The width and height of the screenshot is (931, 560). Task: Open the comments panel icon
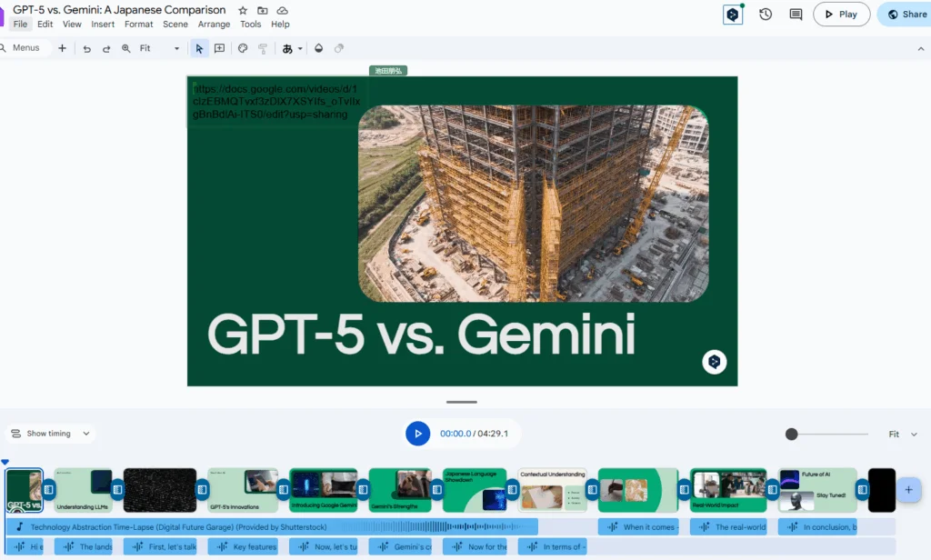[x=796, y=15]
